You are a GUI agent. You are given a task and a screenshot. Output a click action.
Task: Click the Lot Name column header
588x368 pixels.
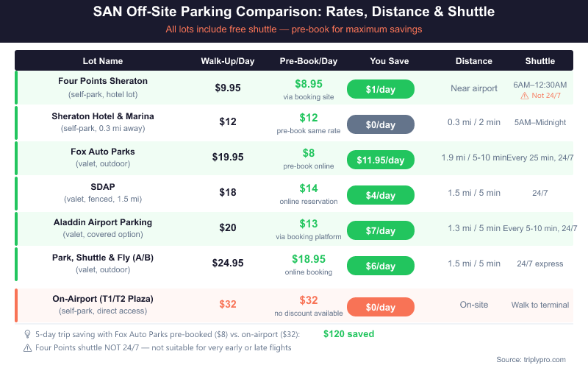point(102,61)
